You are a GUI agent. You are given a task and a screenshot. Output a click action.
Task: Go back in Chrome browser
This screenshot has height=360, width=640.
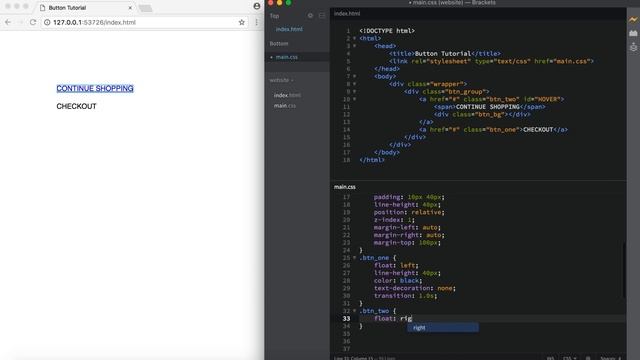[x=8, y=22]
